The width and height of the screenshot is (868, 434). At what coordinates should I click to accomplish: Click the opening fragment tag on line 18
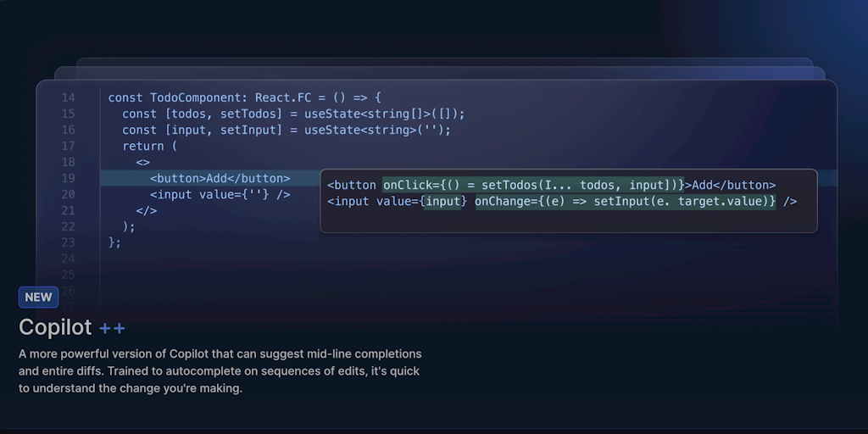coord(143,162)
